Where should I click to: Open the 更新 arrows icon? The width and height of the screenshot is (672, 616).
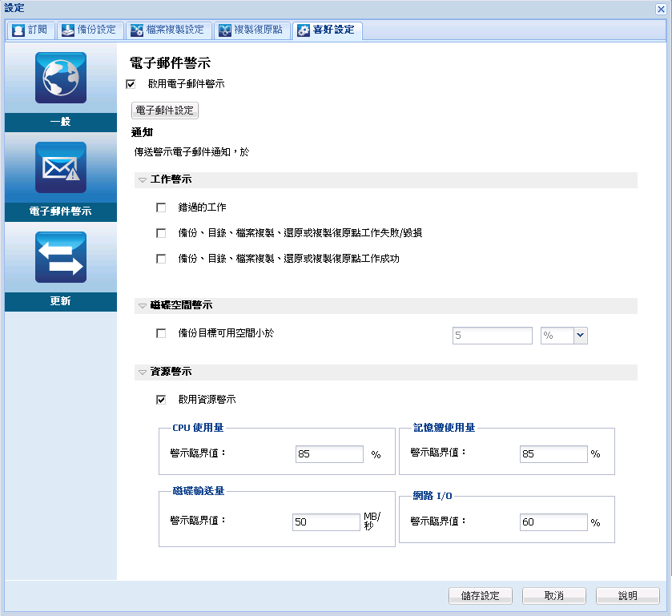pos(61,257)
